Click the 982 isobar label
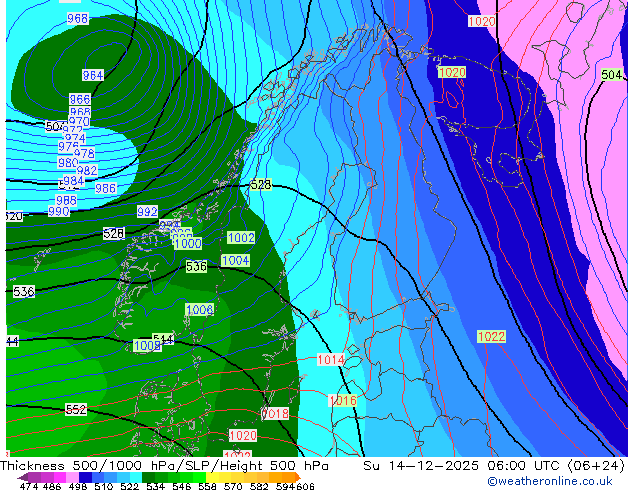 pyautogui.click(x=87, y=170)
